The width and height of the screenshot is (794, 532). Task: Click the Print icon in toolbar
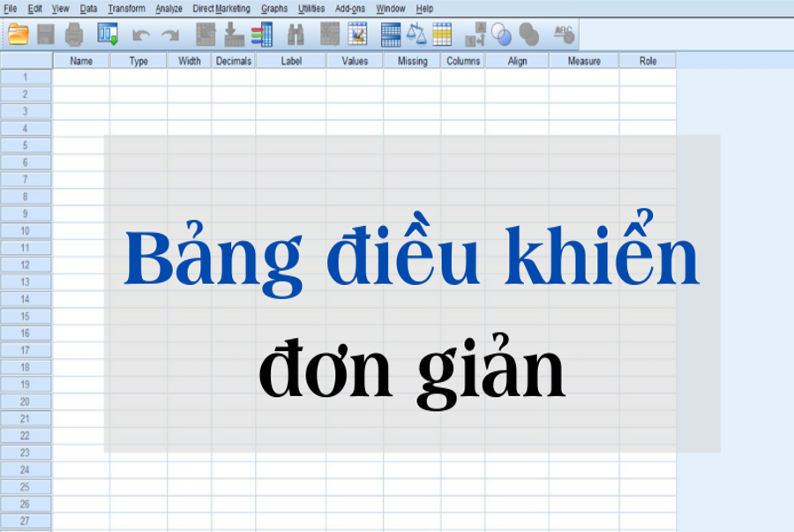tap(74, 34)
